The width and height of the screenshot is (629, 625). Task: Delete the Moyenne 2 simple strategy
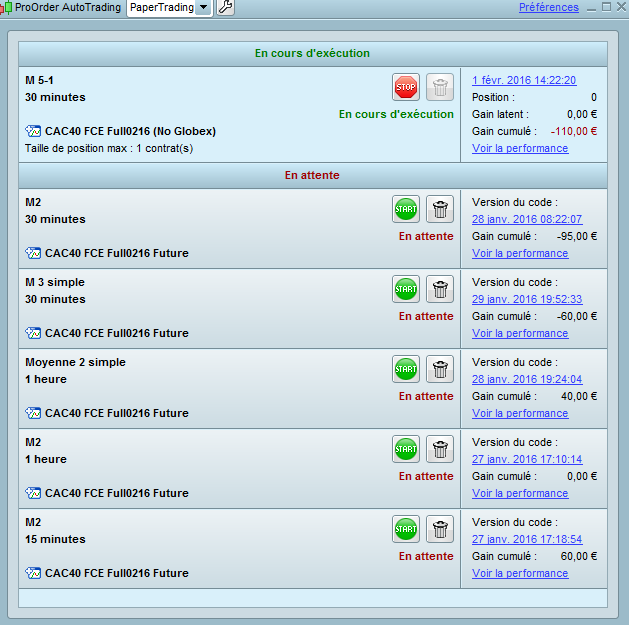pyautogui.click(x=440, y=369)
